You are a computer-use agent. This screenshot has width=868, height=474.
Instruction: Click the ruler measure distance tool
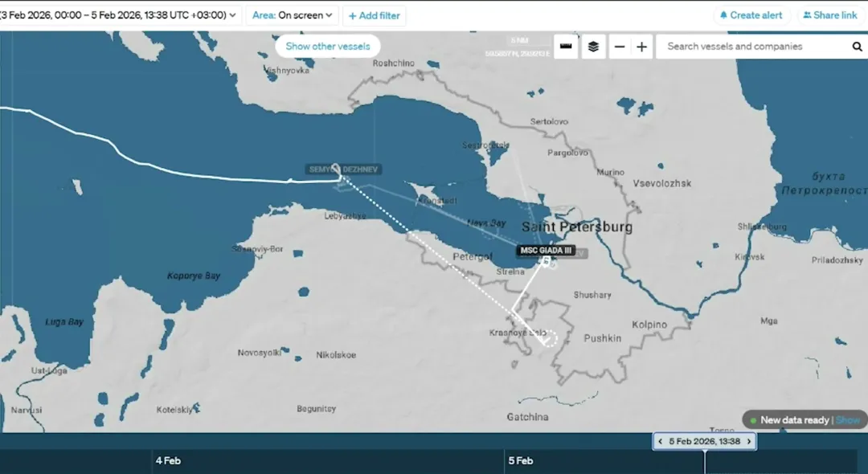coord(566,47)
